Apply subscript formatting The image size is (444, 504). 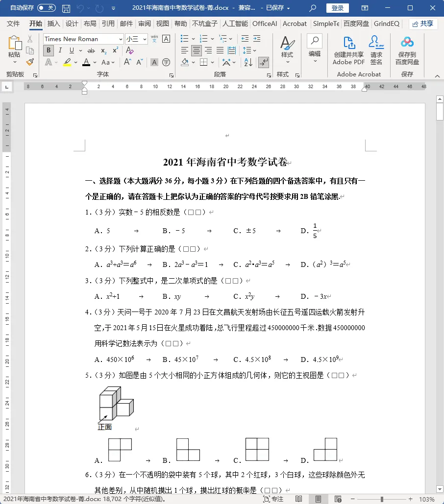103,51
